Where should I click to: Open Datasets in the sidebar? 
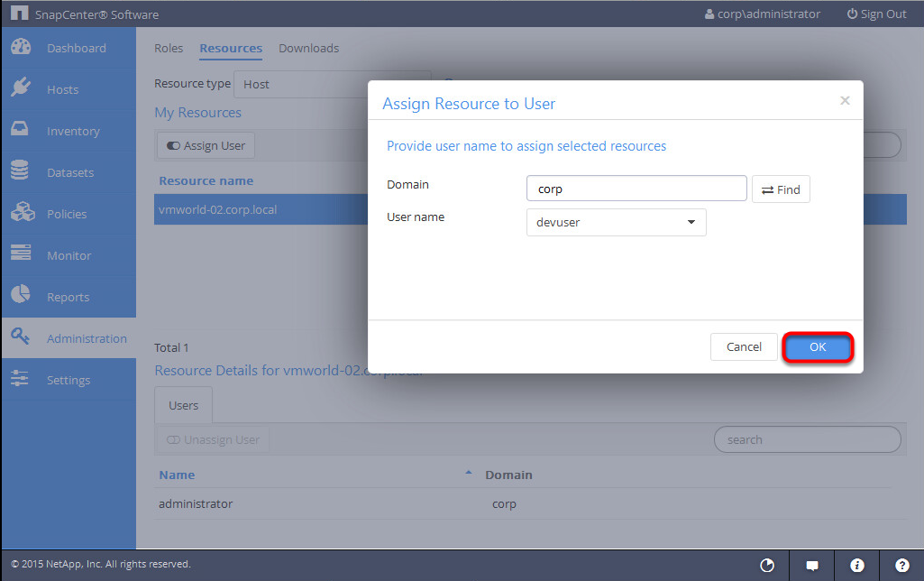pyautogui.click(x=69, y=172)
